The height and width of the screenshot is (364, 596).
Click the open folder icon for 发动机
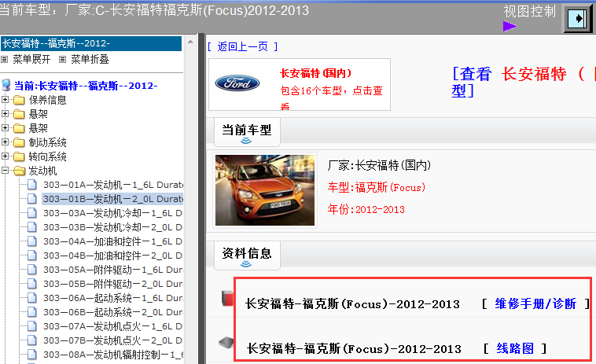point(19,171)
